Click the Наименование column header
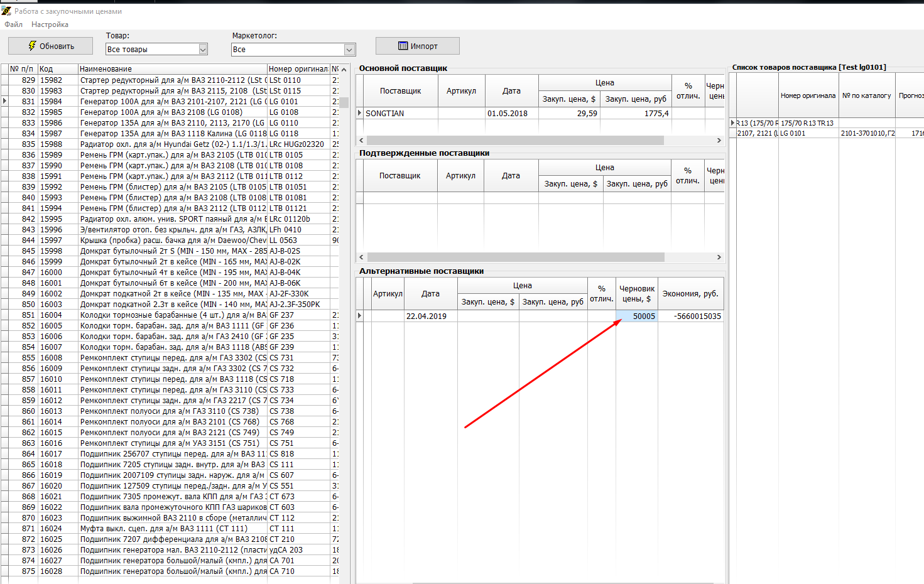This screenshot has width=924, height=584. [x=172, y=68]
